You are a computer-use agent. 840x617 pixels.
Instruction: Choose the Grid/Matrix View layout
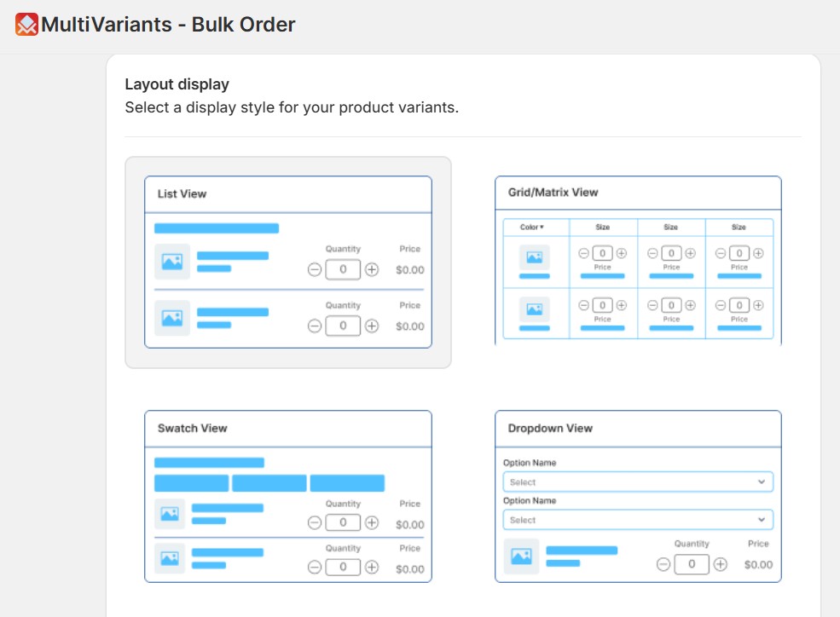(x=638, y=260)
